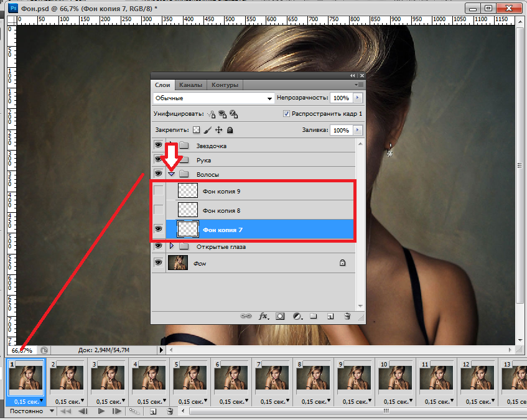Select the first frame rewind button

point(65,411)
